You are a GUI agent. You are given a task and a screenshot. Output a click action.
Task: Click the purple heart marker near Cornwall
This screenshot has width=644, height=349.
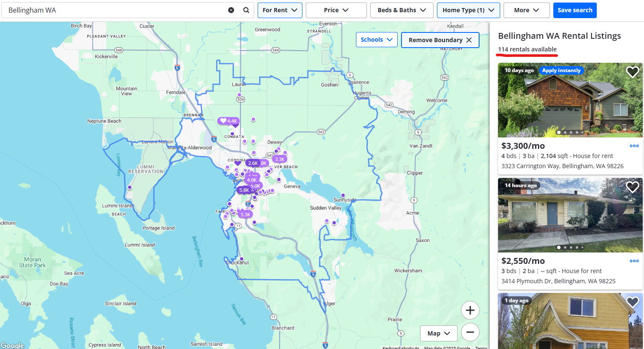point(238,164)
